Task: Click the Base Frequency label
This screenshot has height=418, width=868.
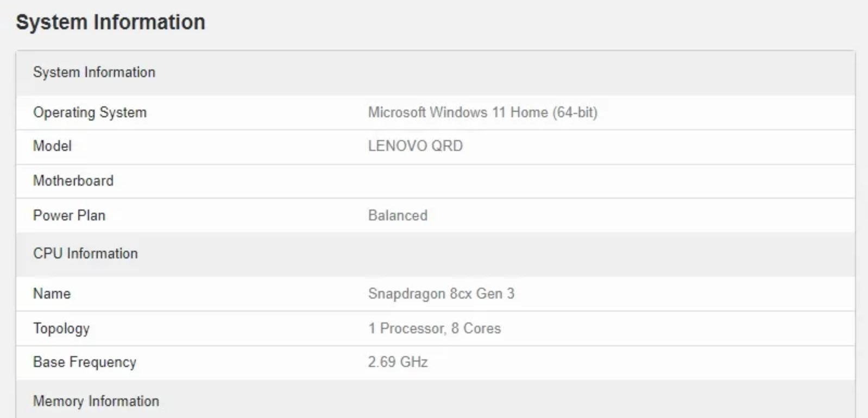Action: point(85,362)
